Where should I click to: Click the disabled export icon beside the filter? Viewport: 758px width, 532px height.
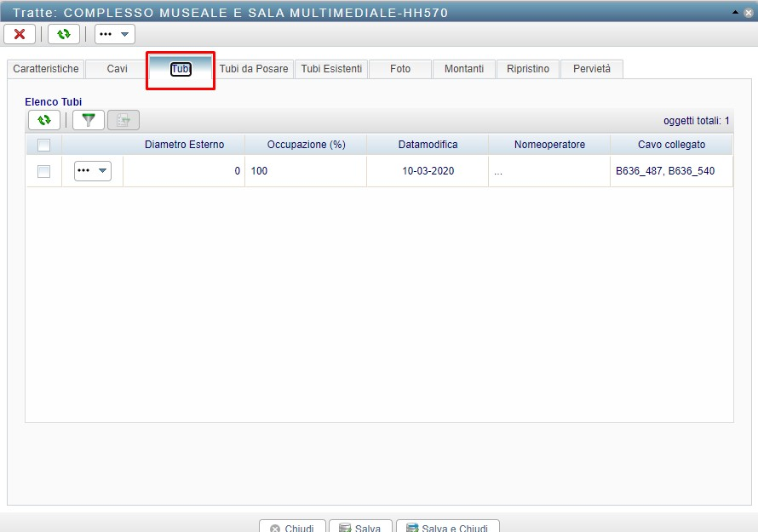123,120
